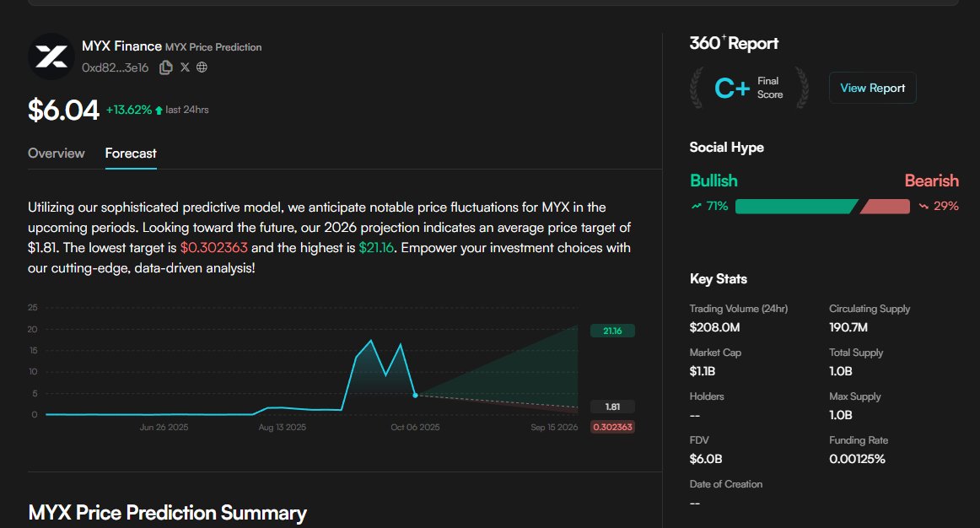The width and height of the screenshot is (980, 528).
Task: Click the Date of Creation label
Action: [725, 483]
